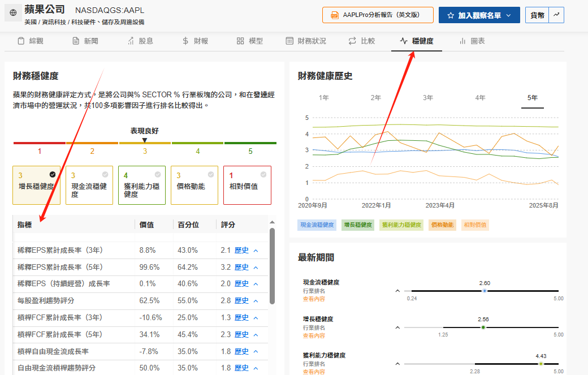Viewport: 588px width, 375px height.
Task: Select the 增長穩健度 score card
Action: coord(36,186)
